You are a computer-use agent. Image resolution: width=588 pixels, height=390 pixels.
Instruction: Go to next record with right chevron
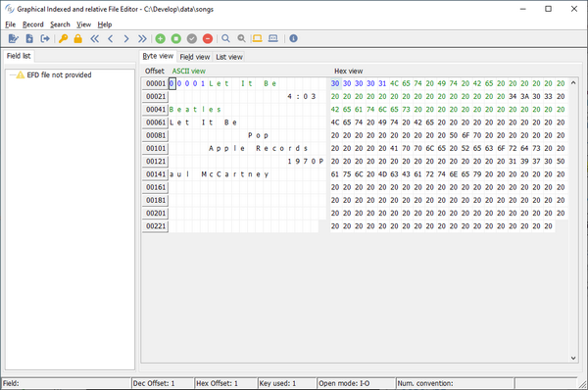[x=126, y=38]
